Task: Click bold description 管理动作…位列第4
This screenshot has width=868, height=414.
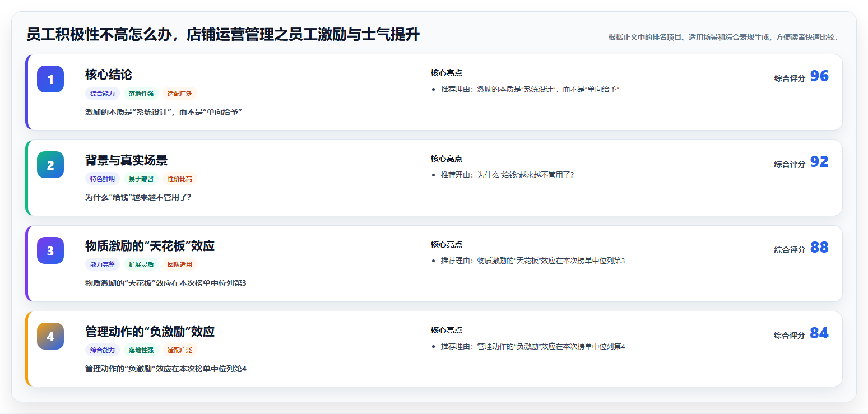Action: [x=166, y=369]
